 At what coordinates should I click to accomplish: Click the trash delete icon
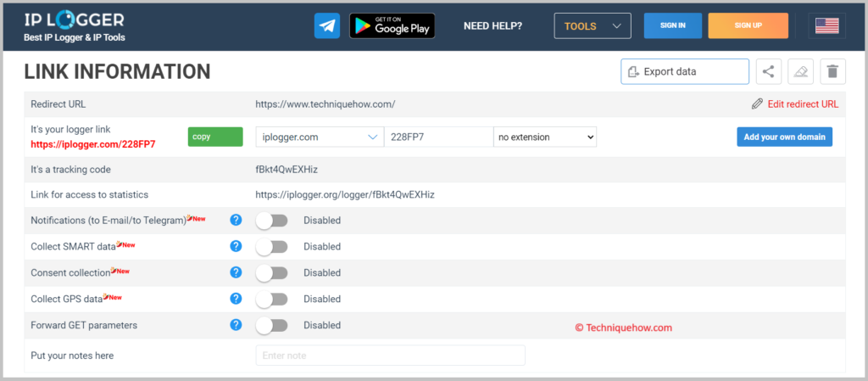832,71
